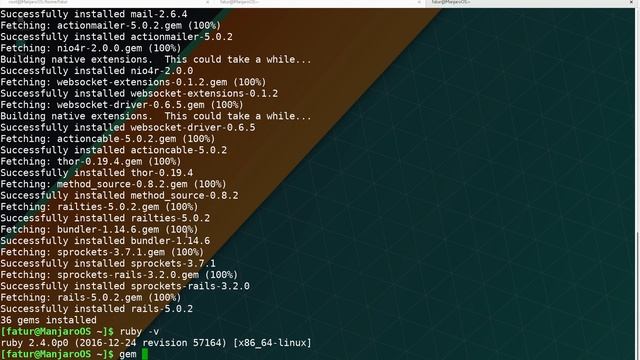Click 'Fetching: thor-0.19.4.gem (100%)' line
640x360 pixels.
click(x=91, y=162)
